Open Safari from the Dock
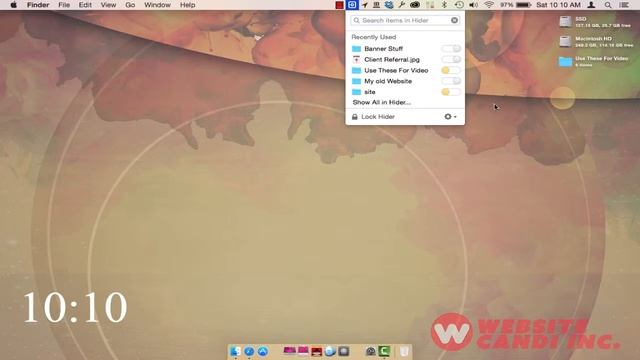The height and width of the screenshot is (360, 640). click(x=249, y=351)
